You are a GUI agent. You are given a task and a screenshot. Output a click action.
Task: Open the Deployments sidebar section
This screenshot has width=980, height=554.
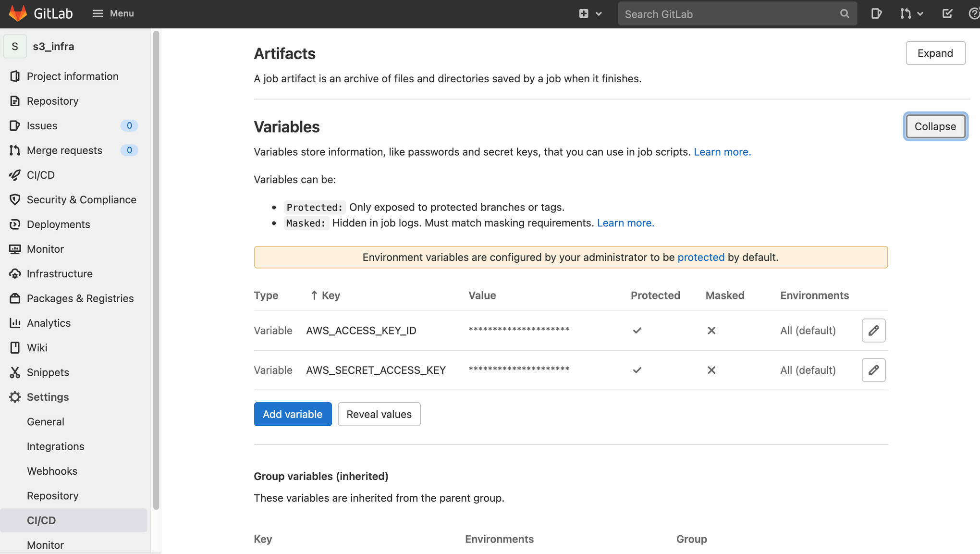point(58,223)
